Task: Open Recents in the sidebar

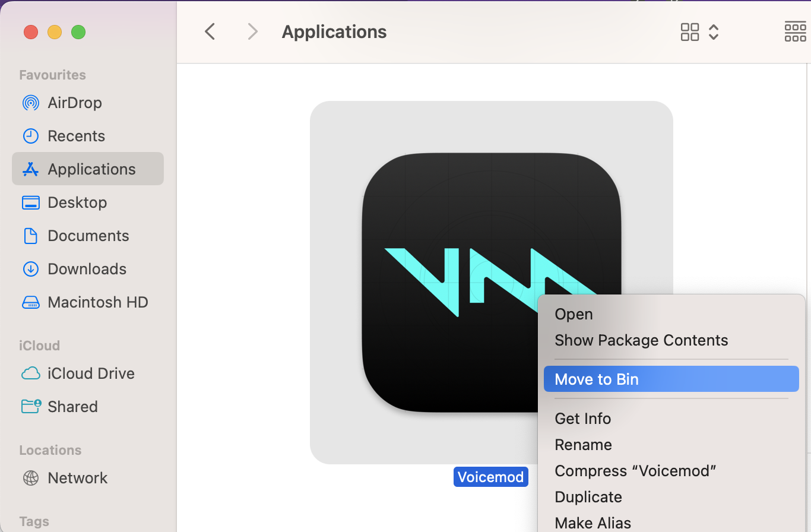Action: point(88,136)
